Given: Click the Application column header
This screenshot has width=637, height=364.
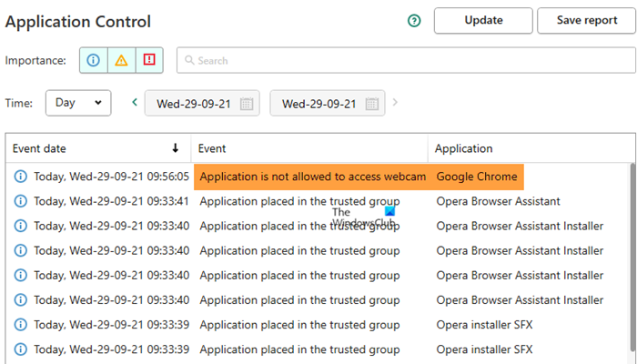Looking at the screenshot, I should (x=463, y=148).
